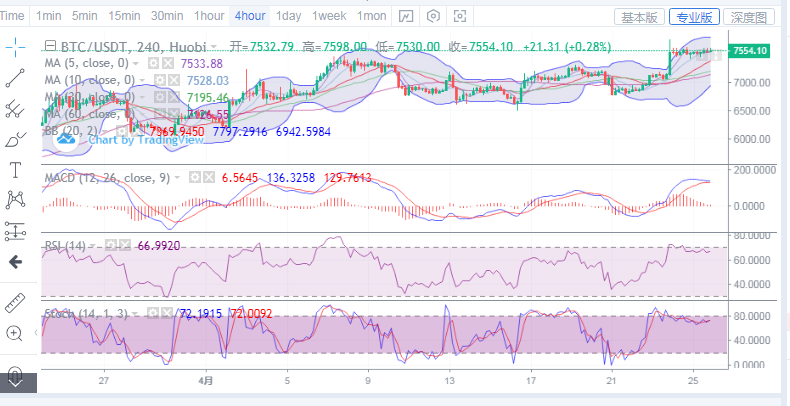
Task: Open the 深度图 depth chart view
Action: 746,17
